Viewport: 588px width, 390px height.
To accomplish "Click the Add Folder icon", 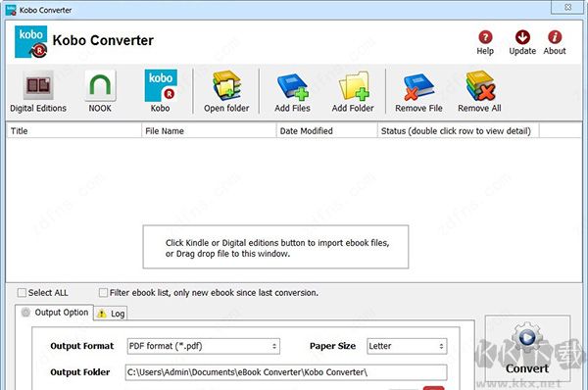I will 354,86.
